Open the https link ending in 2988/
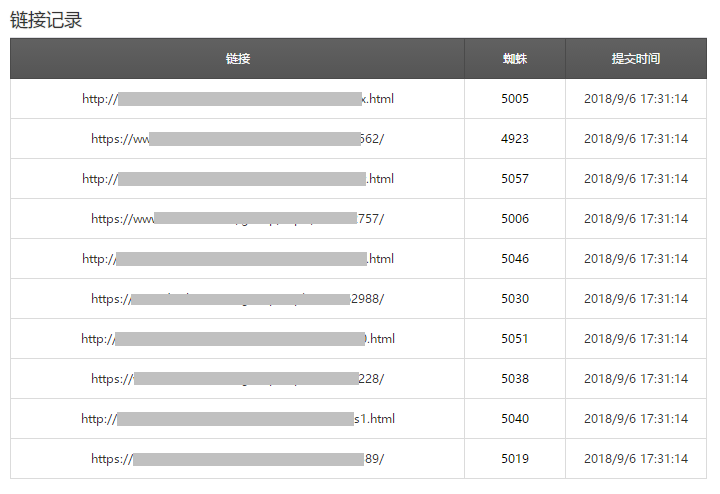 pos(238,299)
